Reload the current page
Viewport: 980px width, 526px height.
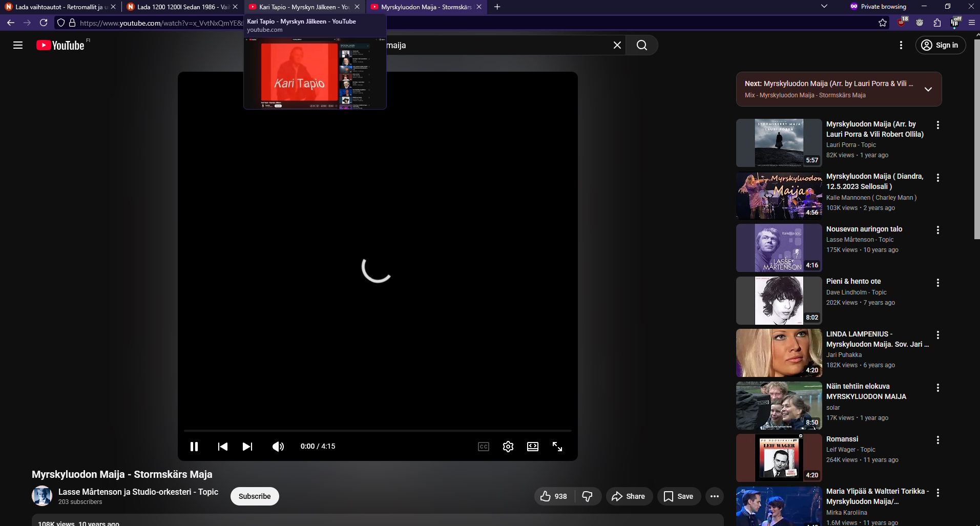[x=44, y=23]
